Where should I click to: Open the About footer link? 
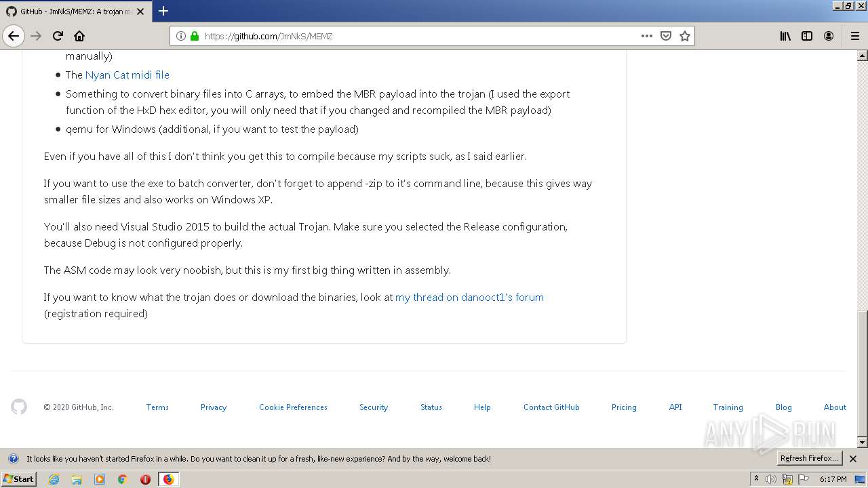835,407
